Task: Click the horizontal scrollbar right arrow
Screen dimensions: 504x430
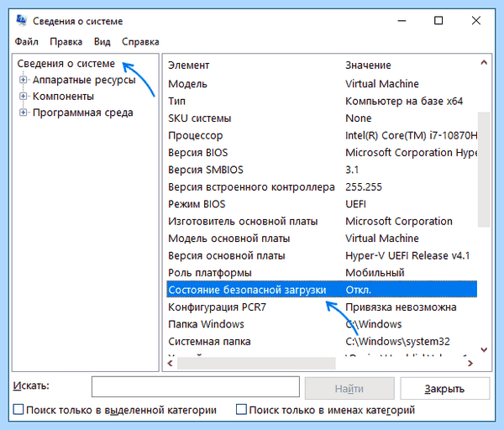Action: click(470, 363)
